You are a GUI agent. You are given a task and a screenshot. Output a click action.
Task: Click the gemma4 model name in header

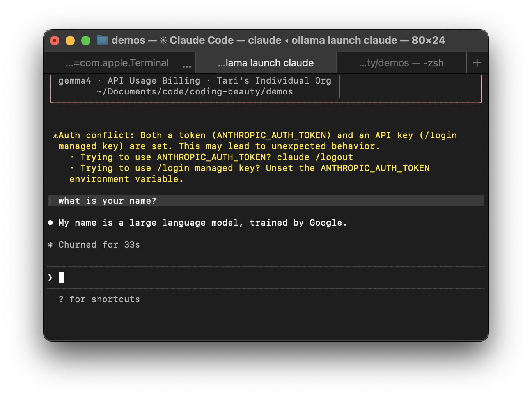click(x=74, y=81)
